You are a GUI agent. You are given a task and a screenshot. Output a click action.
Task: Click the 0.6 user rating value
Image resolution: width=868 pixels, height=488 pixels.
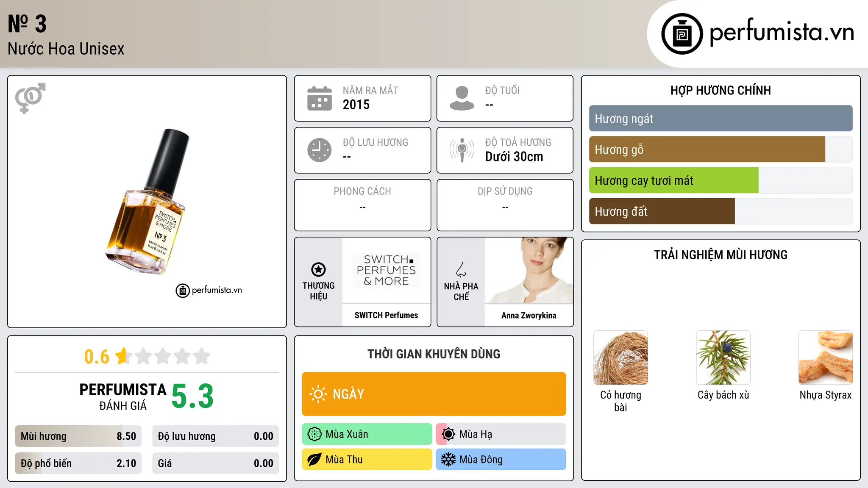[97, 357]
